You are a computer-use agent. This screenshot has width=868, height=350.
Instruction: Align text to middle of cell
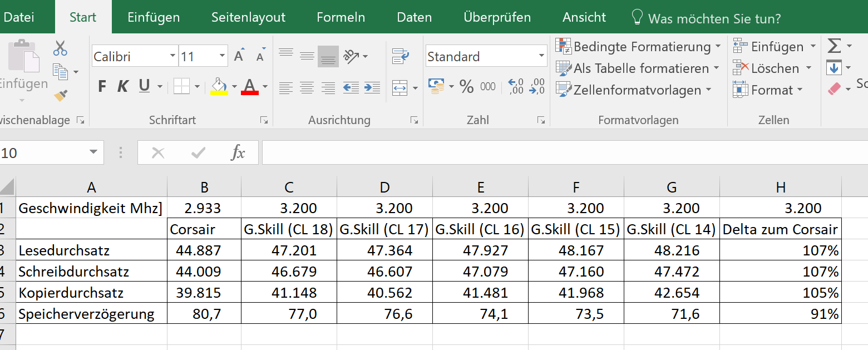tap(307, 56)
